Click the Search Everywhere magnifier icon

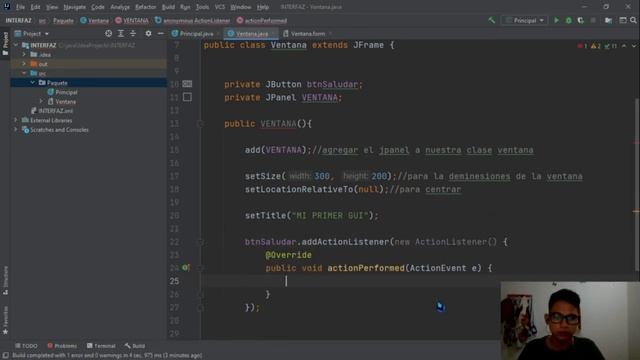[x=633, y=20]
